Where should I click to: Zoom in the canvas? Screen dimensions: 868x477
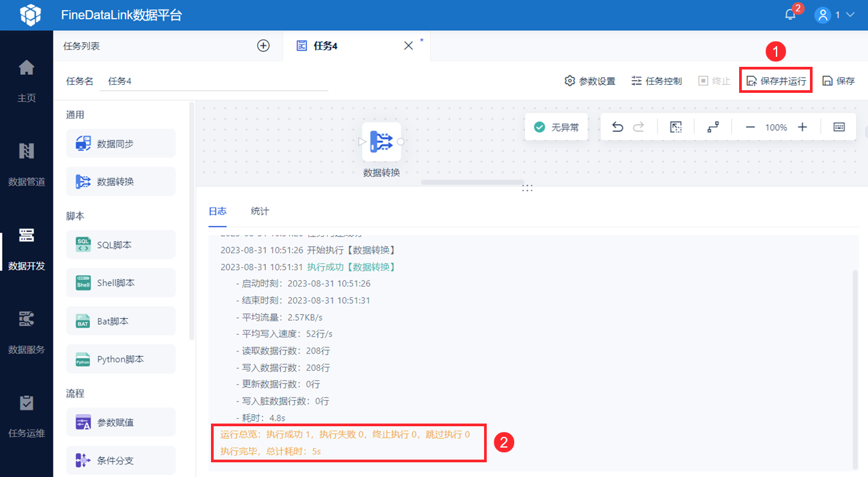(803, 127)
